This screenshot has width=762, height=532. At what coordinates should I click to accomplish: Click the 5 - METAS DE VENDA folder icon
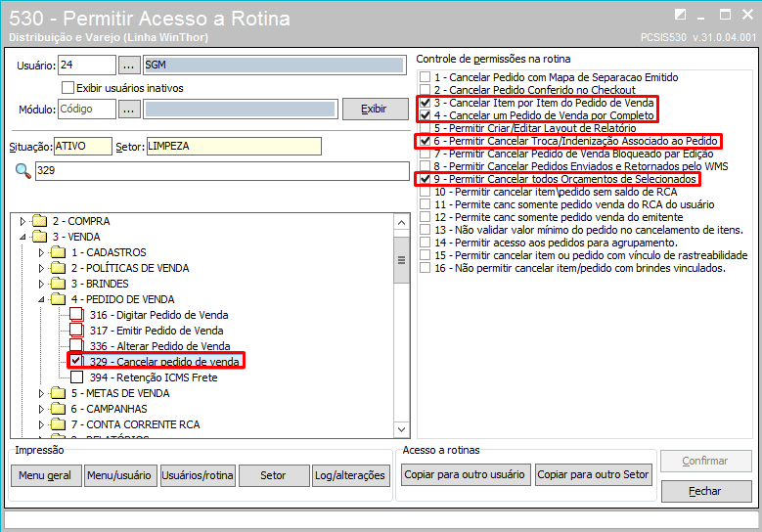(x=58, y=393)
